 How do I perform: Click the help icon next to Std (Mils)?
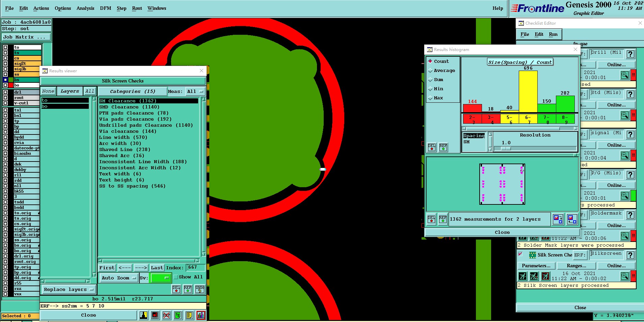(630, 94)
